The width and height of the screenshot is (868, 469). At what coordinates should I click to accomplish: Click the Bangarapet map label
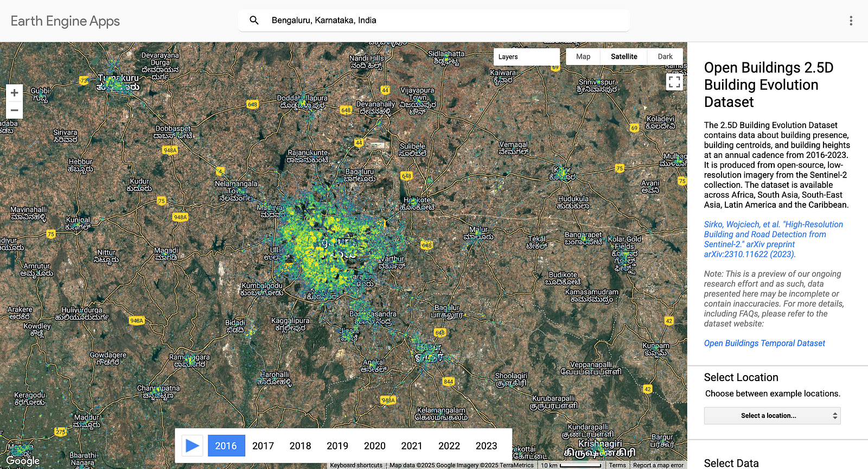(583, 238)
